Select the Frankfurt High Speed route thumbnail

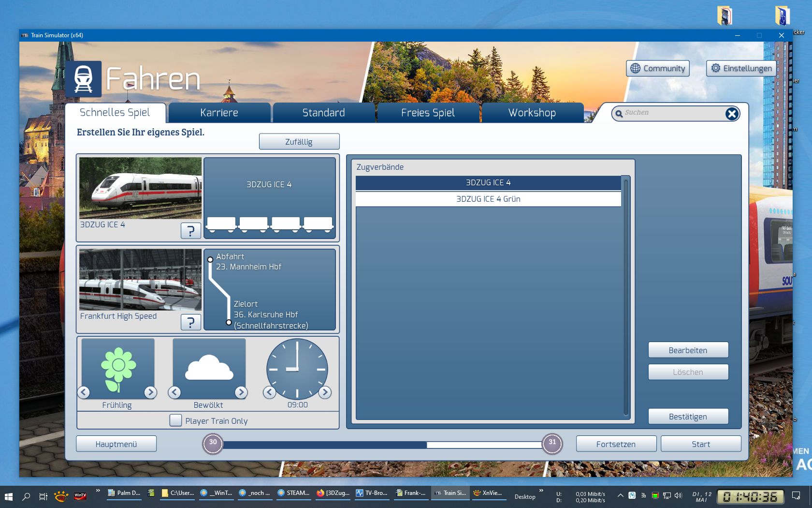(140, 280)
